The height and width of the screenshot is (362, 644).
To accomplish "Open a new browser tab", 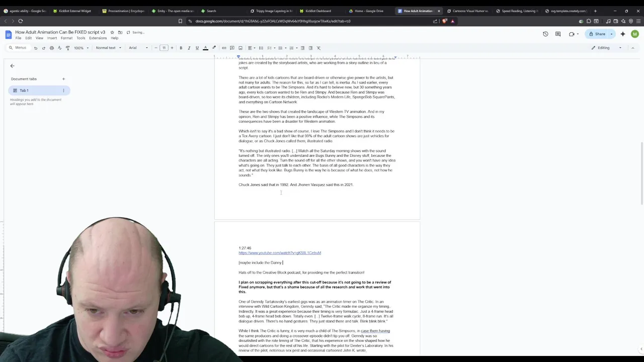I will pos(595,11).
